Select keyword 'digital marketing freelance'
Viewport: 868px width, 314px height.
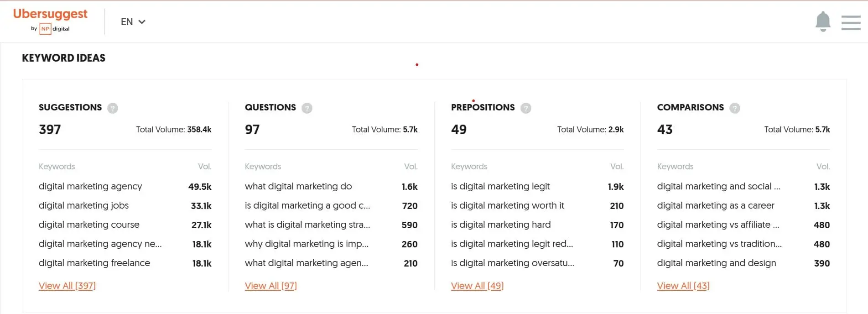(x=94, y=263)
